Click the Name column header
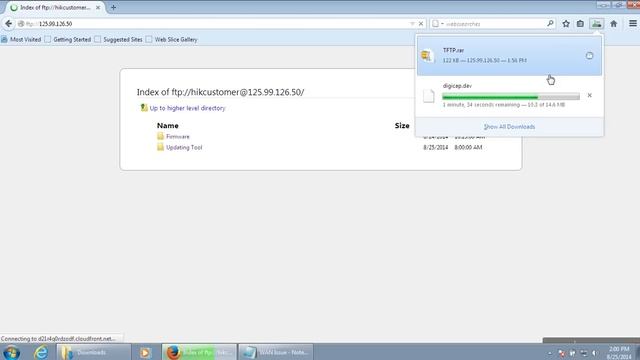 pos(168,126)
